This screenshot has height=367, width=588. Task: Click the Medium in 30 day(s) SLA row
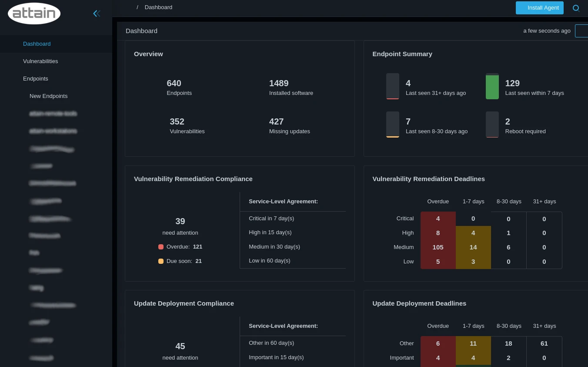(293, 247)
